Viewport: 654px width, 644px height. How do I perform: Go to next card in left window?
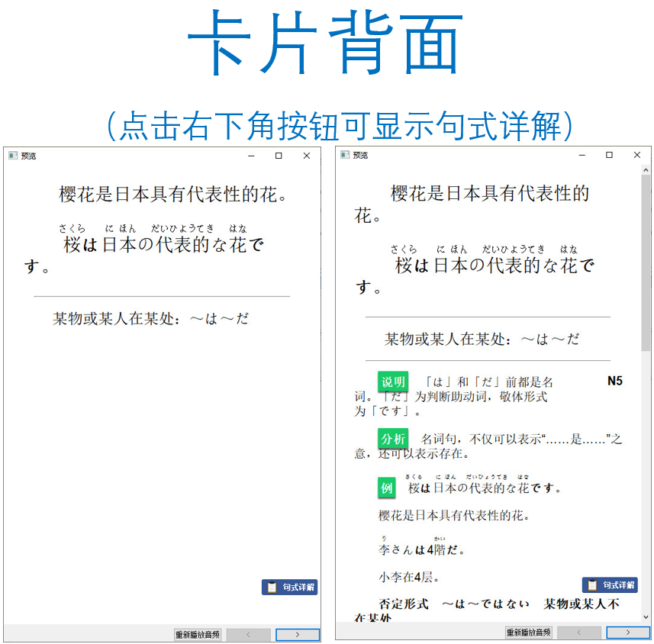coord(298,634)
